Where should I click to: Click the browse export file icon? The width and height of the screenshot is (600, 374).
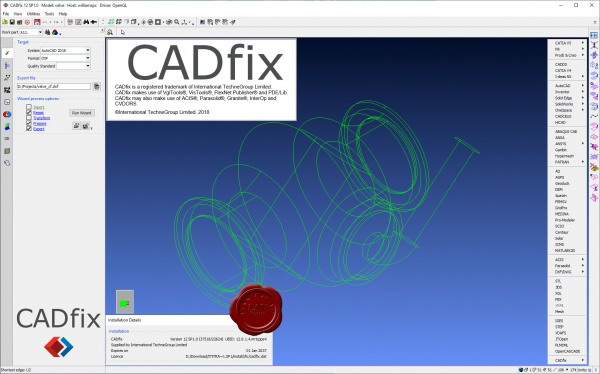[x=96, y=87]
